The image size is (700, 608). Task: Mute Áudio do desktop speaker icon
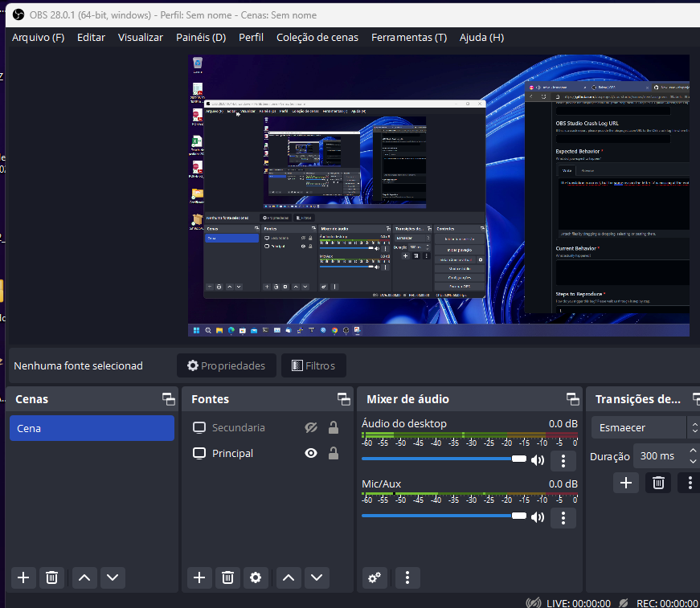click(x=538, y=460)
